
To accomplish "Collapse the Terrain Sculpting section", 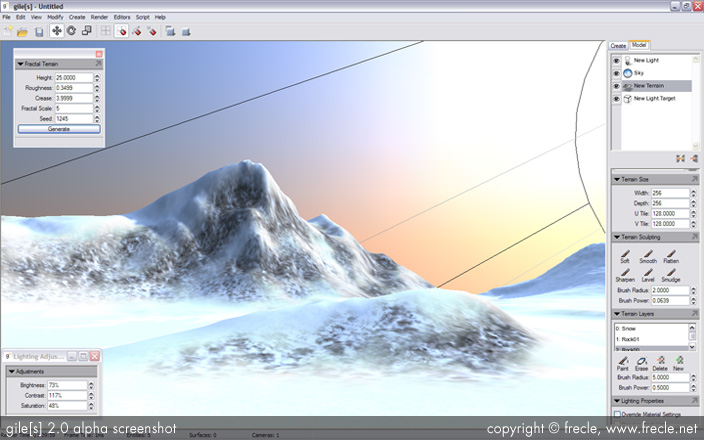I will (617, 237).
